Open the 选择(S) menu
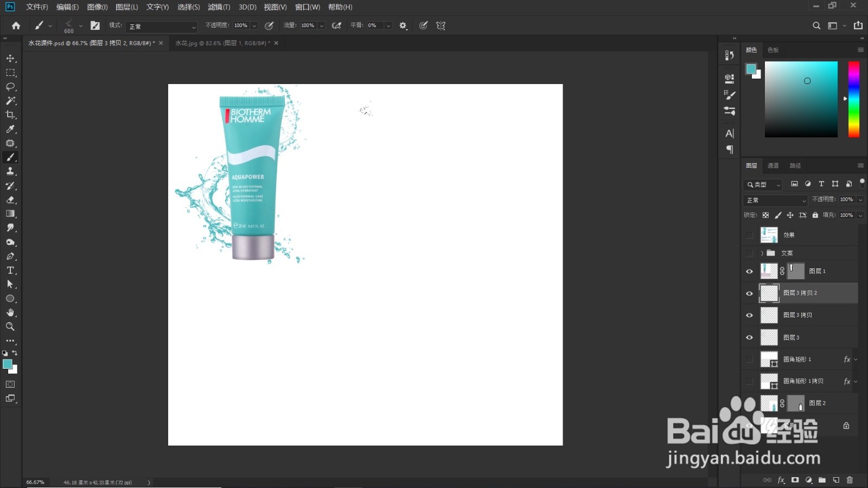 coord(189,7)
